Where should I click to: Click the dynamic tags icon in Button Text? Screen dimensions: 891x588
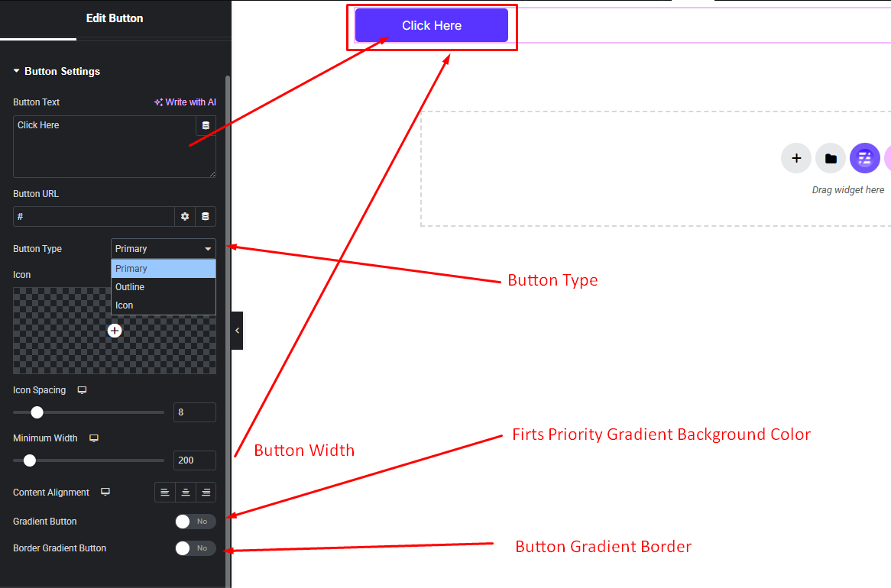tap(206, 125)
